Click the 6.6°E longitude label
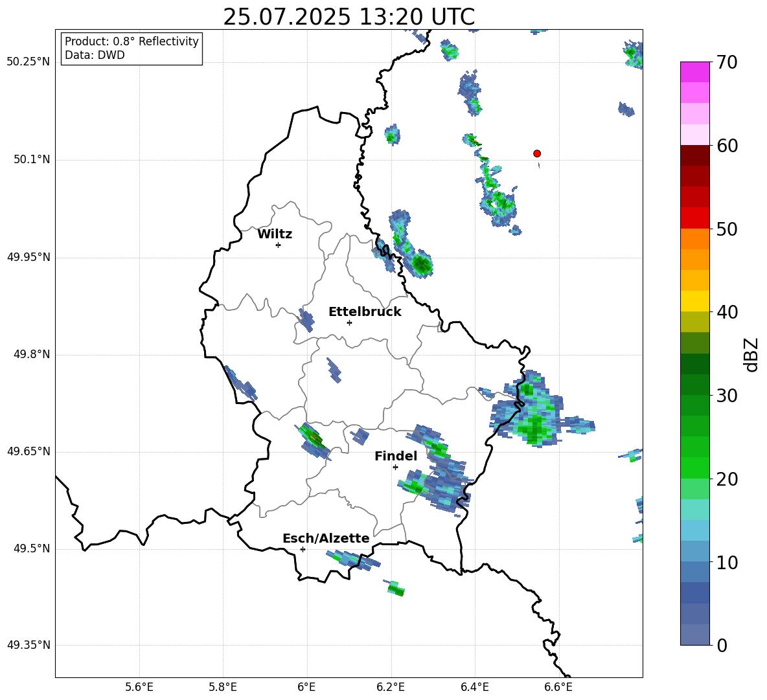 coord(558,687)
